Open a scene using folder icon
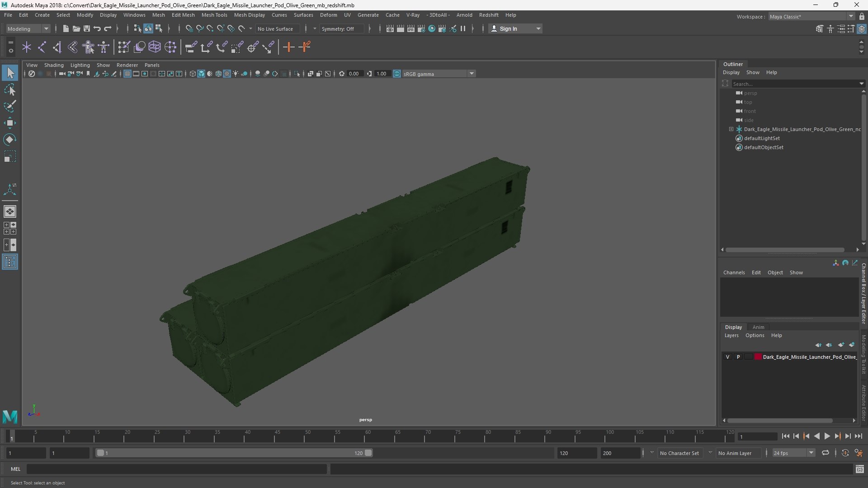The height and width of the screenshot is (488, 868). coord(76,28)
